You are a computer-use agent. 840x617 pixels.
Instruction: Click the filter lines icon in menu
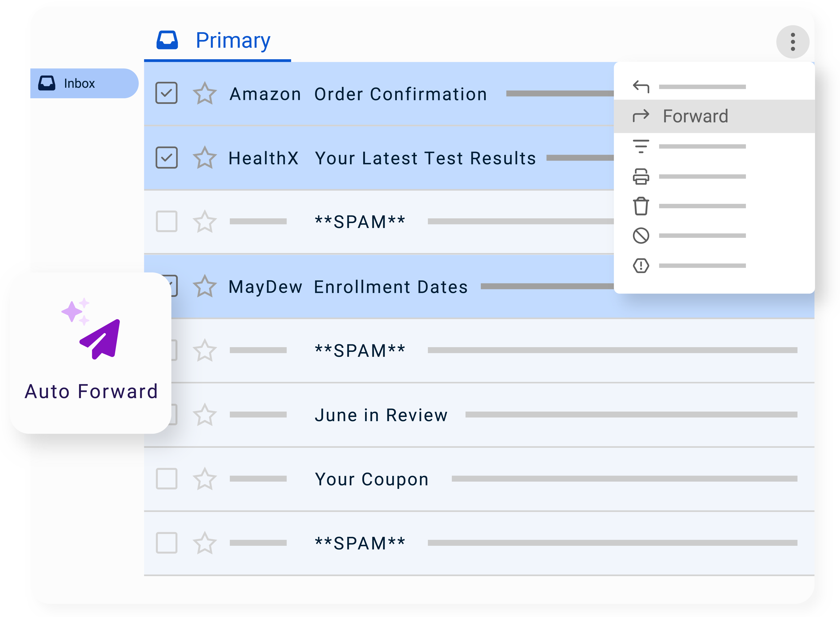641,146
